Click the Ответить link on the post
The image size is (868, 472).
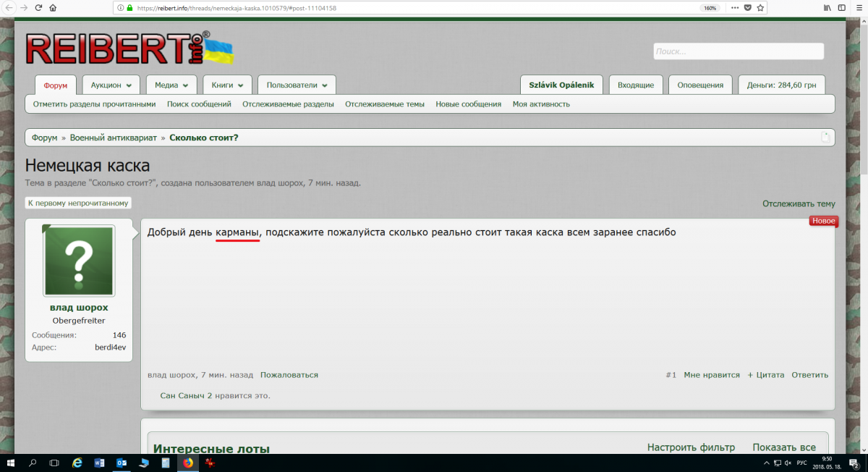pyautogui.click(x=809, y=375)
